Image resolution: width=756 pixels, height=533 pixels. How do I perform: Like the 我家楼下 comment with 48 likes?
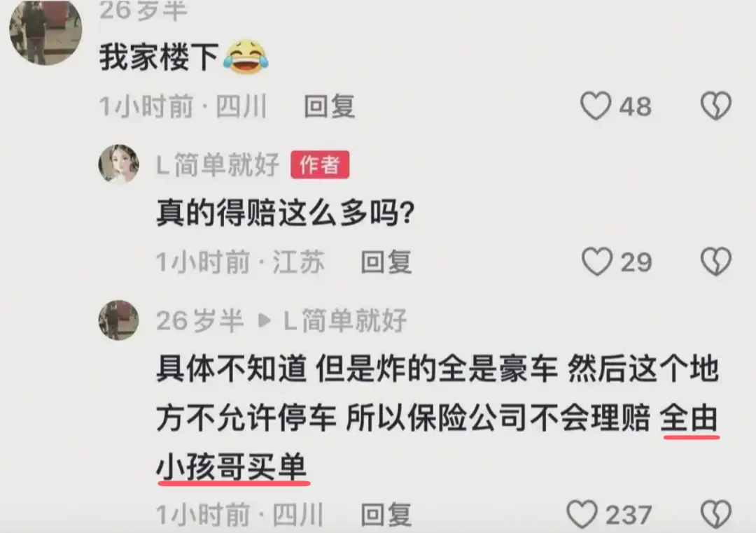tap(596, 106)
